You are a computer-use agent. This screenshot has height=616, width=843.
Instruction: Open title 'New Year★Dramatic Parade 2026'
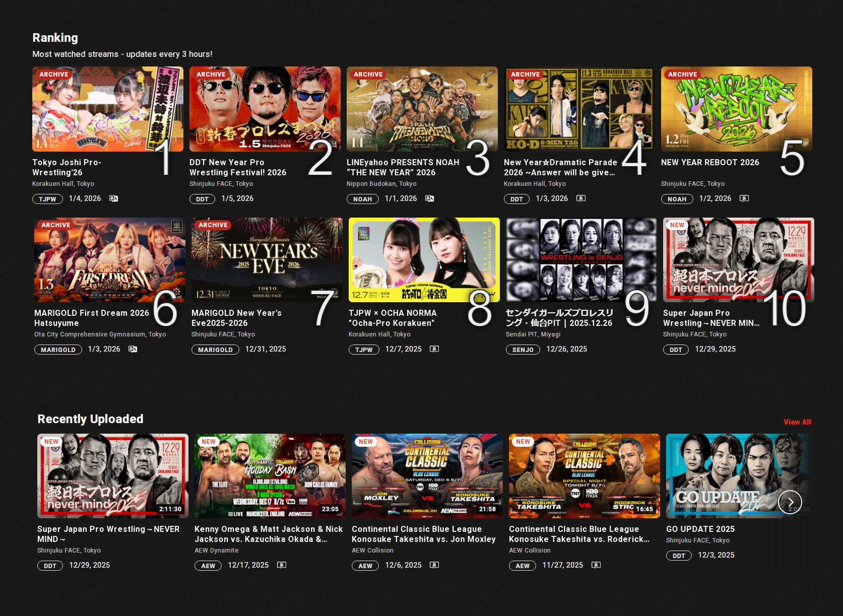560,167
